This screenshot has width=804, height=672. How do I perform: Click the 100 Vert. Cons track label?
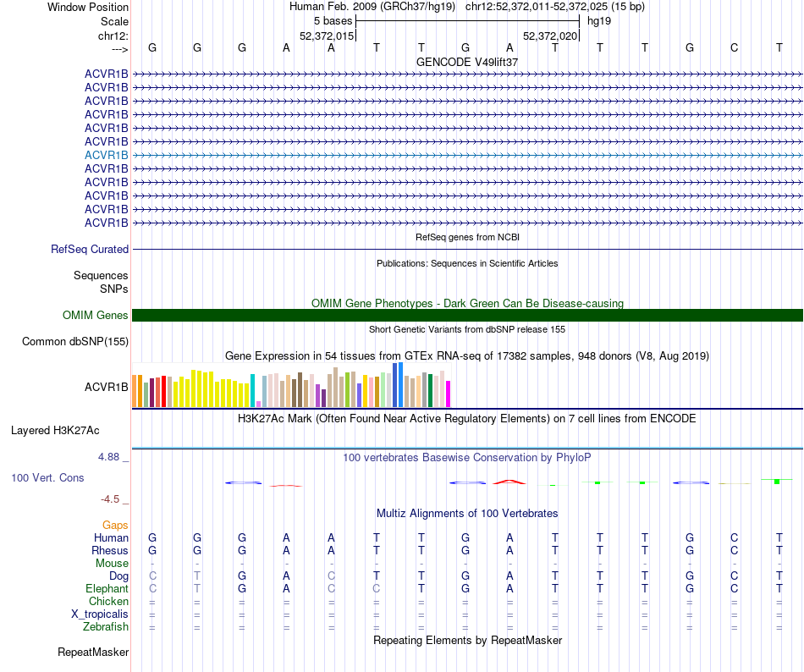47,477
